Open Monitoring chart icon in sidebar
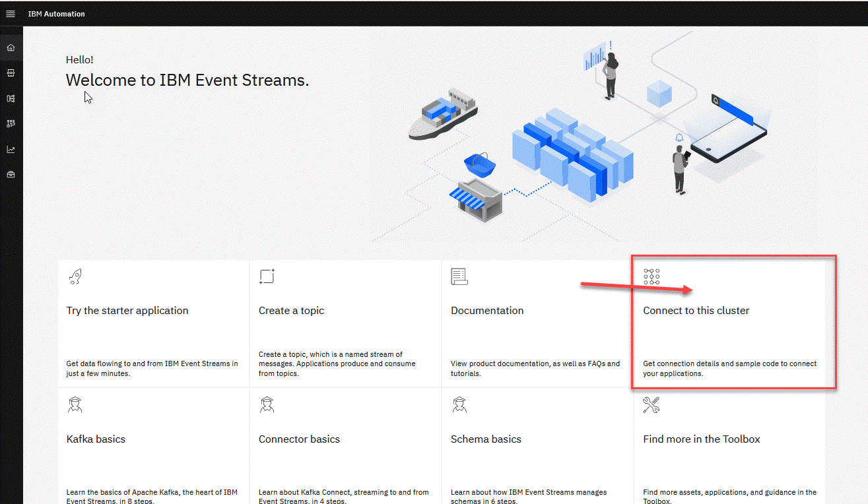 tap(11, 149)
